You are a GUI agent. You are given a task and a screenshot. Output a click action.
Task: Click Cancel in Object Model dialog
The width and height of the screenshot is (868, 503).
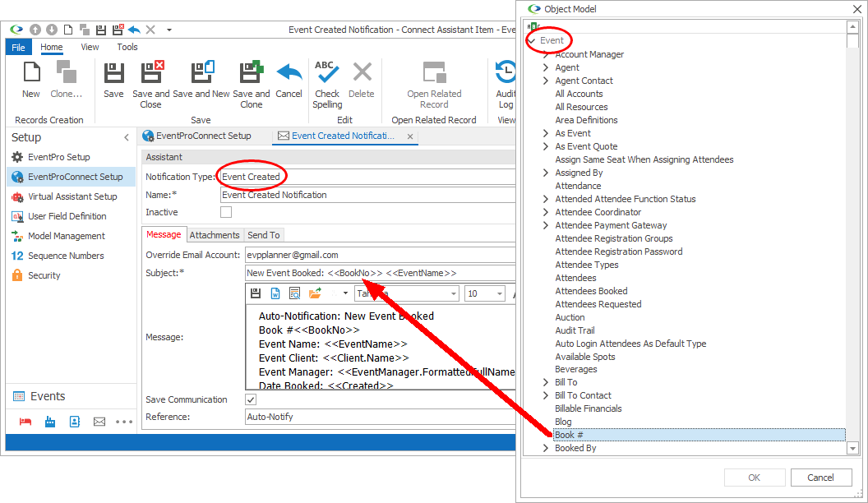[820, 478]
